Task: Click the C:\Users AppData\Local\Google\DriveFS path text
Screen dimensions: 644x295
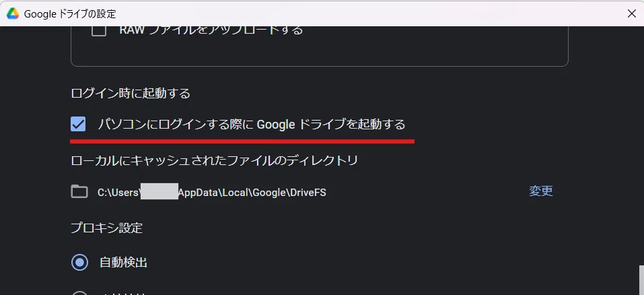Action: pos(212,192)
